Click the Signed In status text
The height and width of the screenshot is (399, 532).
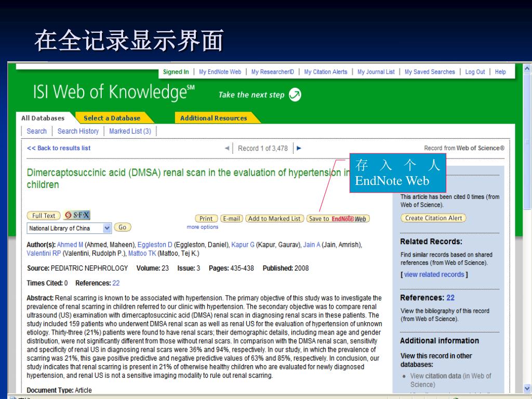coord(176,72)
